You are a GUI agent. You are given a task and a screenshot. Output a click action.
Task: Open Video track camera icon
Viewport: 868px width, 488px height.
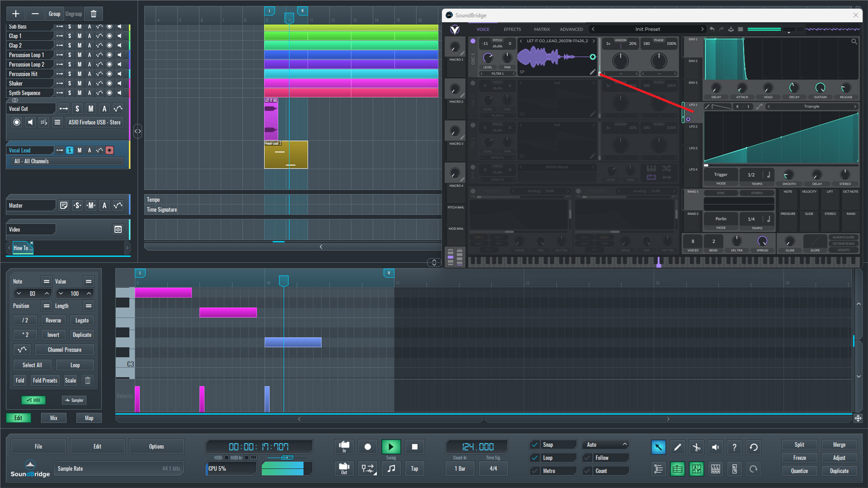[118, 230]
